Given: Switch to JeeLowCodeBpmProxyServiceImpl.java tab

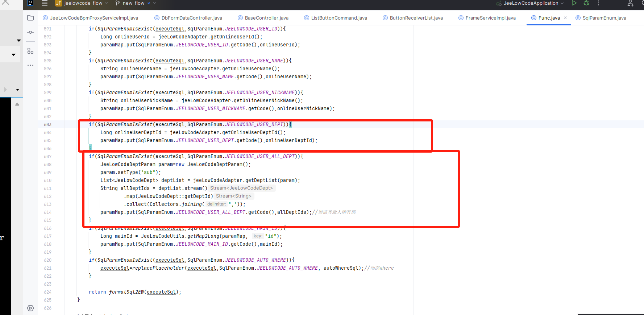Looking at the screenshot, I should [x=91, y=18].
